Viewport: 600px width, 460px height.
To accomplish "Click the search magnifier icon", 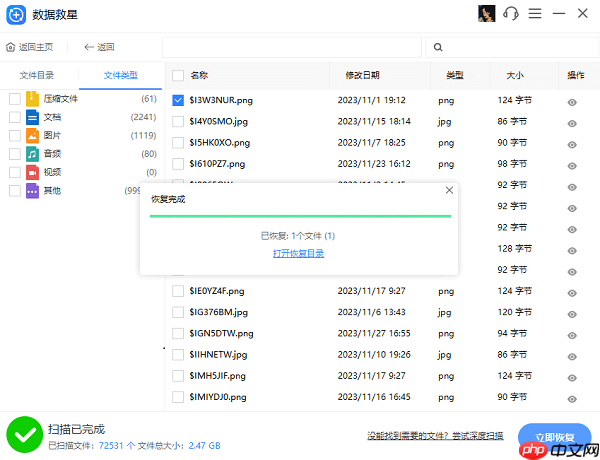I will (x=438, y=47).
